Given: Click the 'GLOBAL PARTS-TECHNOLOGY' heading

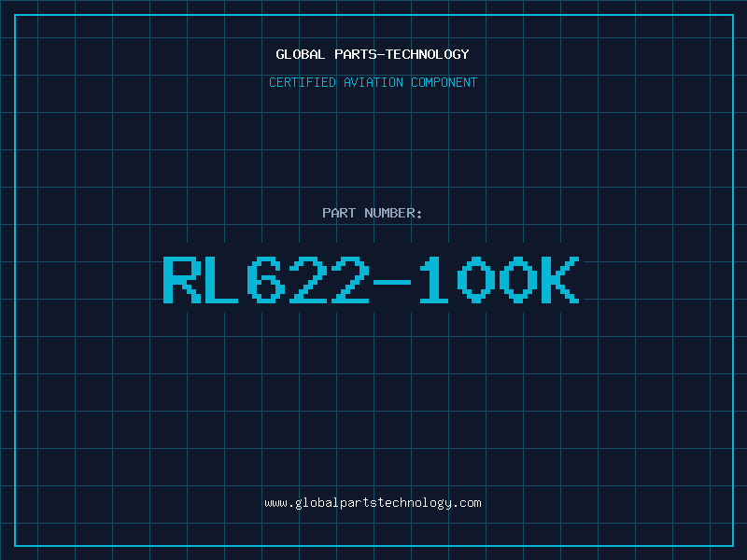Looking at the screenshot, I should point(373,54).
